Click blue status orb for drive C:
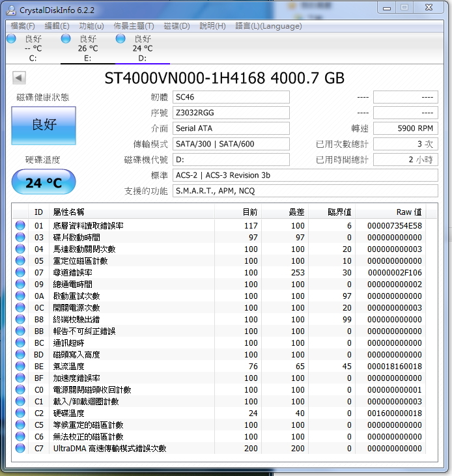This screenshot has height=476, width=452. (11, 39)
